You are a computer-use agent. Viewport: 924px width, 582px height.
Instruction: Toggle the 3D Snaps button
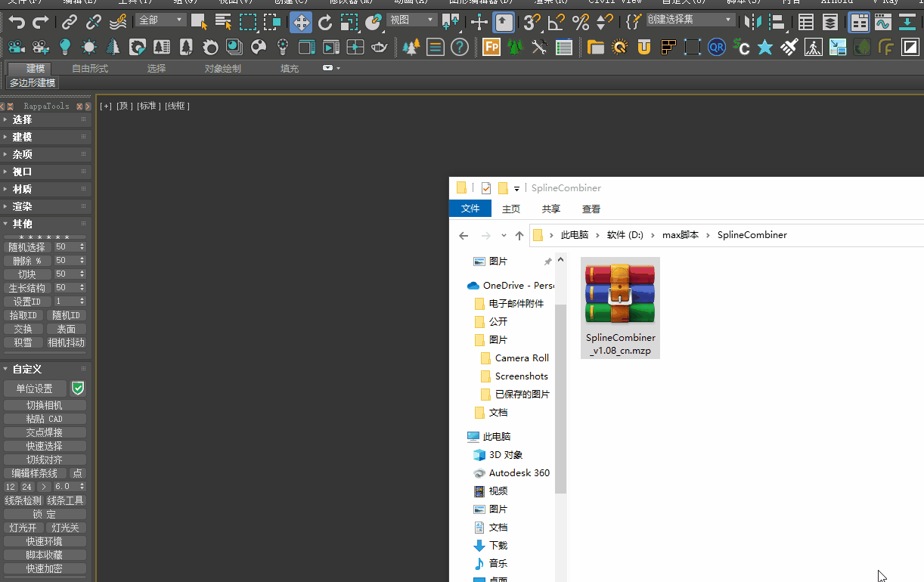point(532,22)
